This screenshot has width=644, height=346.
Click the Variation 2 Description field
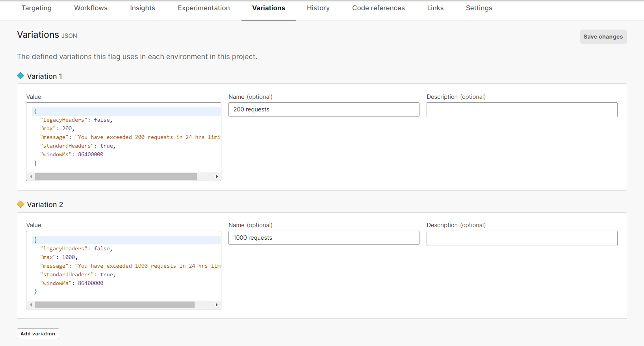(522, 238)
